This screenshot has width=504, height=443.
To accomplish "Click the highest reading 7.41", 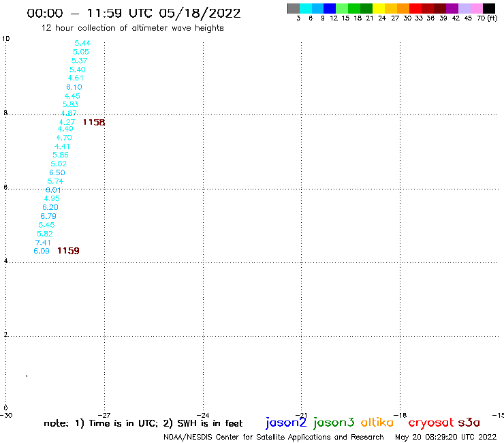I will [x=43, y=243].
